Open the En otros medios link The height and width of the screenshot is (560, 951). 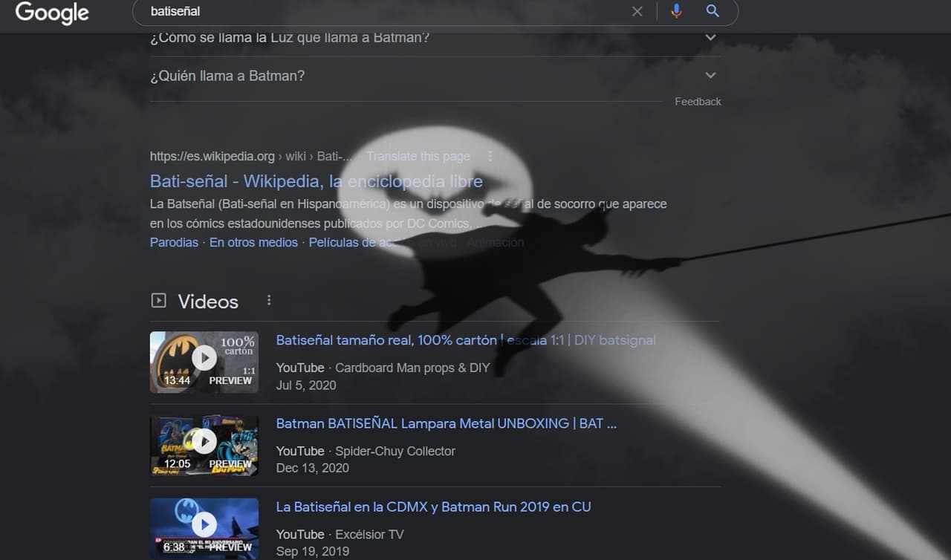[x=253, y=242]
